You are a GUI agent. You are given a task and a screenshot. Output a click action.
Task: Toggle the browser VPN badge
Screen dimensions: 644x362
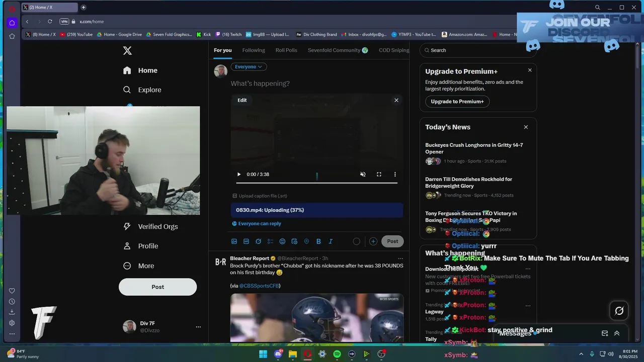(64, 22)
